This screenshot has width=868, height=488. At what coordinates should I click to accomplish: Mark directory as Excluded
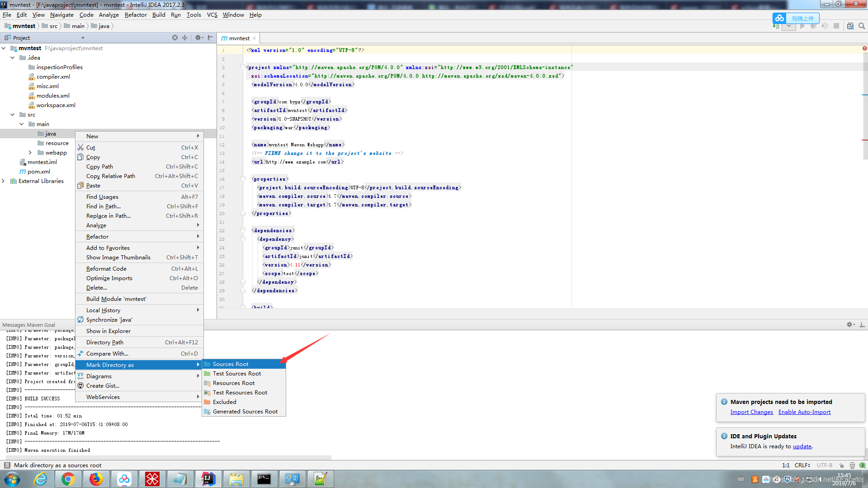pos(224,402)
